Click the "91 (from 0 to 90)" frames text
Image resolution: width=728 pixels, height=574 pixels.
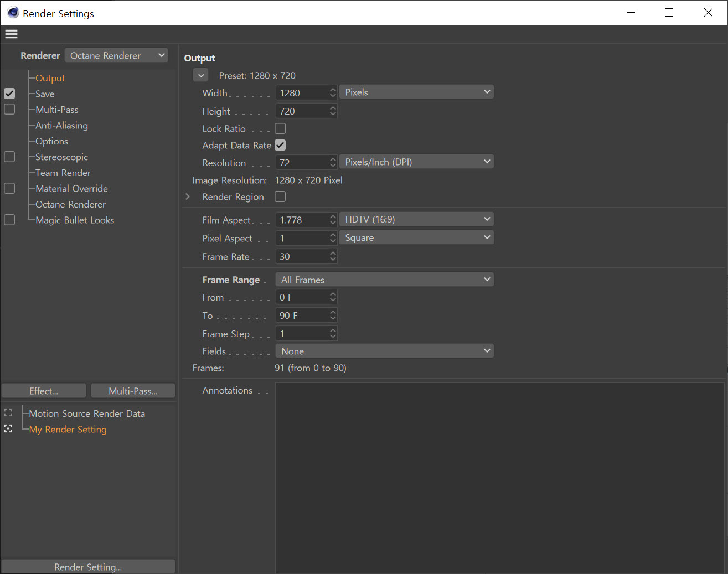[x=311, y=368]
